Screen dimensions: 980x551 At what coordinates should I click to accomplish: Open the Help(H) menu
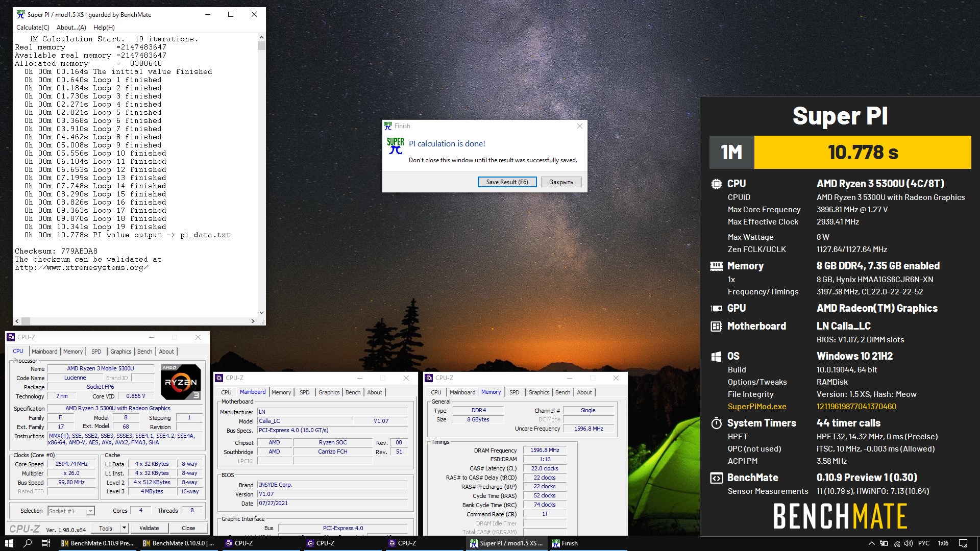(x=104, y=28)
